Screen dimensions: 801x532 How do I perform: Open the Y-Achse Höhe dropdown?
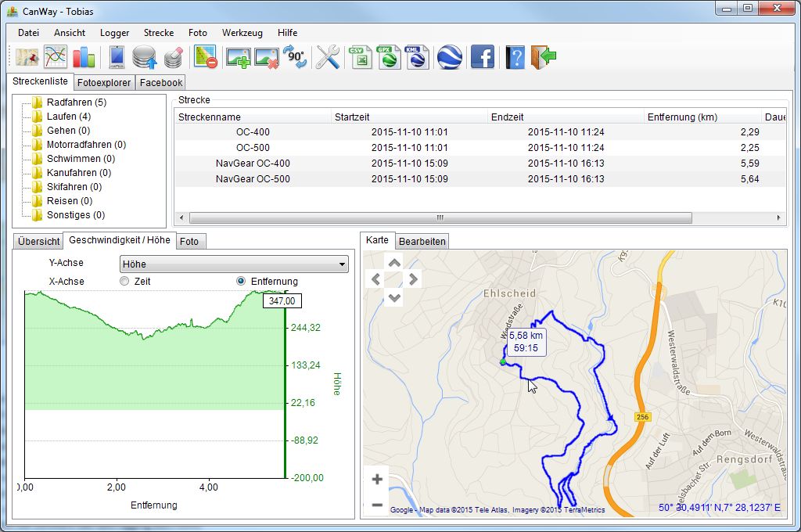tap(234, 264)
